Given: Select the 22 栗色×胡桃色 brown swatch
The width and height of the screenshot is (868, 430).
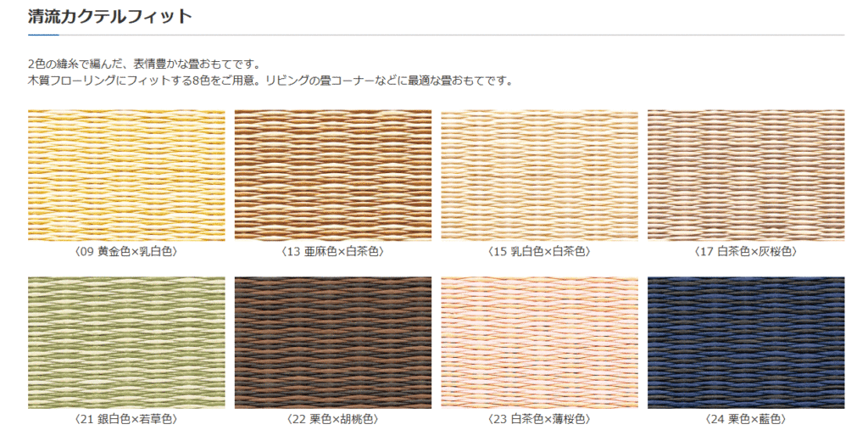Looking at the screenshot, I should pos(333,343).
